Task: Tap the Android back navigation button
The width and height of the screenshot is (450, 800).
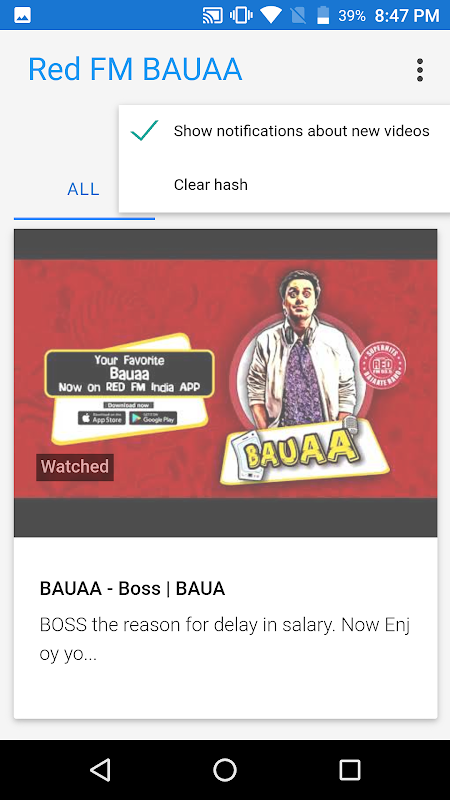Action: (101, 769)
